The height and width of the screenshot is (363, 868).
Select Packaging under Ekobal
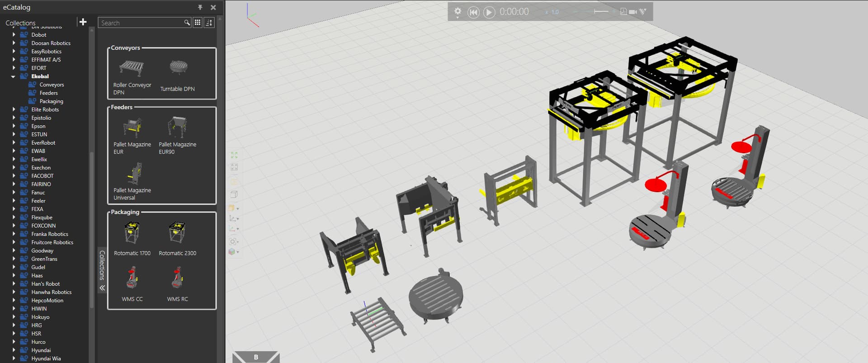point(51,101)
